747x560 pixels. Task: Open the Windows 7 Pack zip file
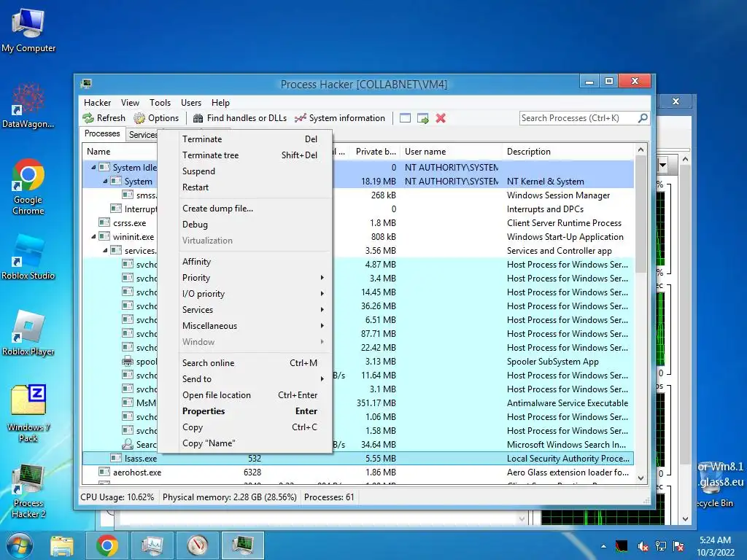(28, 413)
